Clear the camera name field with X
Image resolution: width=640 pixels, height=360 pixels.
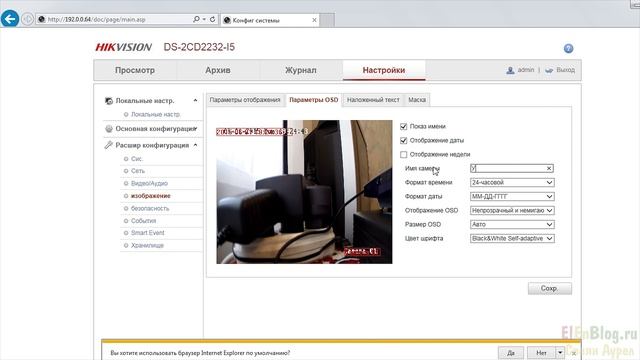[549, 168]
